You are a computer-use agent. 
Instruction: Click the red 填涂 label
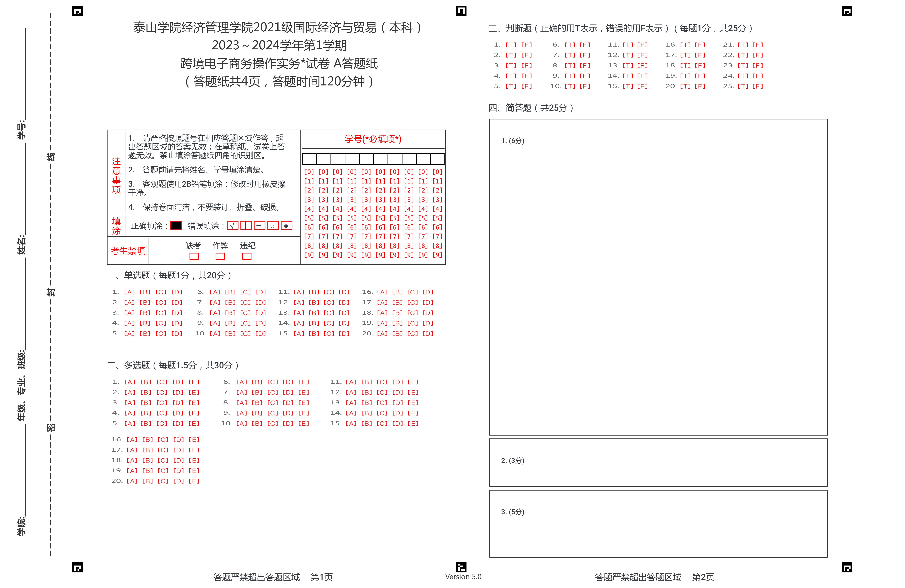click(116, 226)
